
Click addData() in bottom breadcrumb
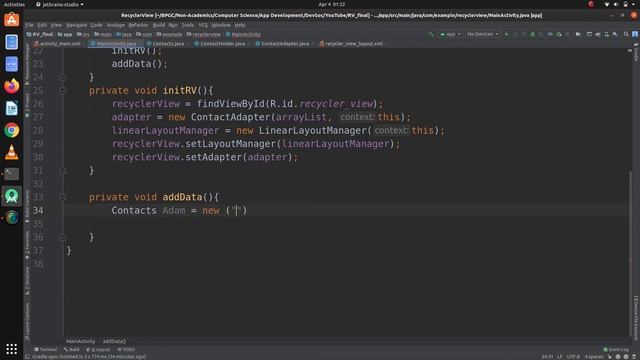(x=114, y=341)
